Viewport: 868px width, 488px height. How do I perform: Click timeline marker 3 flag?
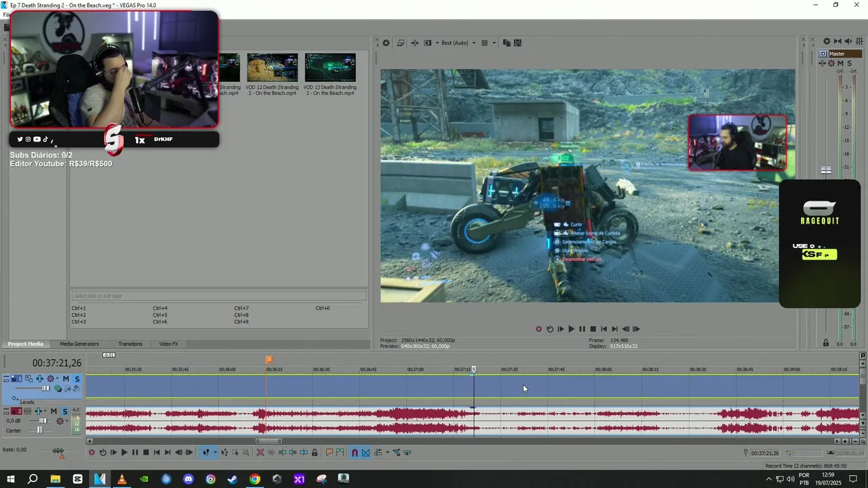(x=269, y=359)
